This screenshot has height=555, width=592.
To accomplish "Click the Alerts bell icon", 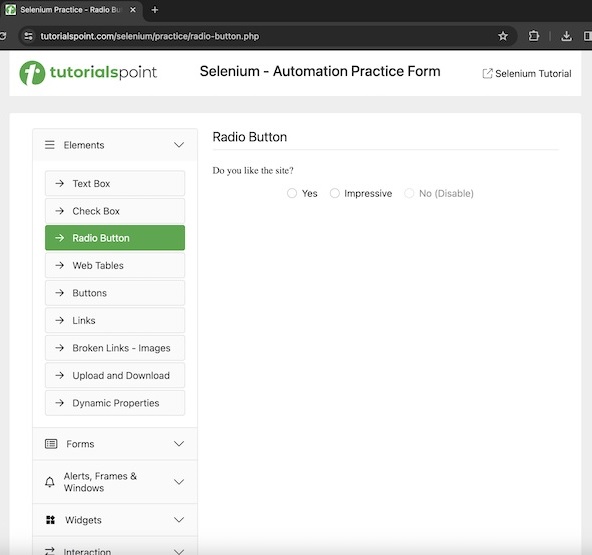I will (50, 482).
